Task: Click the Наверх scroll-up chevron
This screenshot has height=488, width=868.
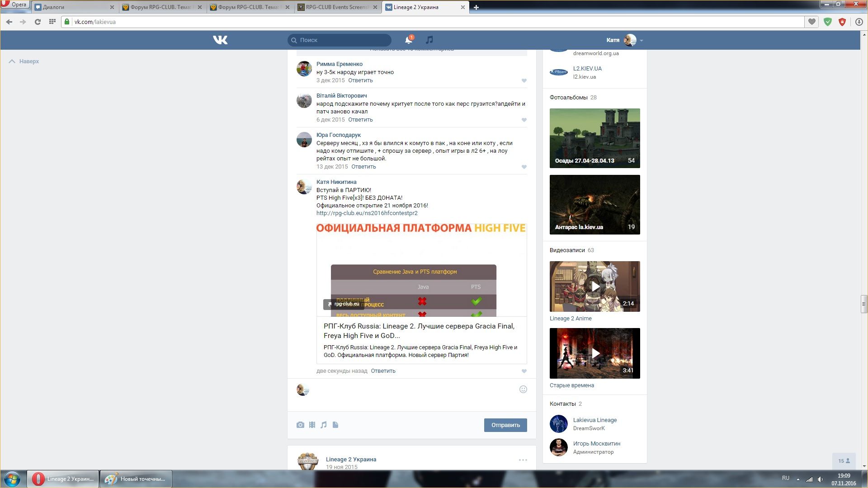Action: [12, 61]
